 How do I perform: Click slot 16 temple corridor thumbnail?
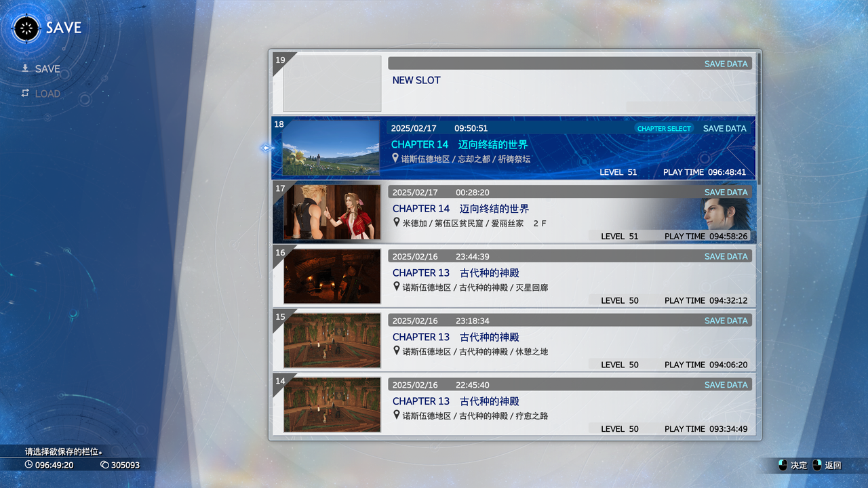click(x=332, y=276)
